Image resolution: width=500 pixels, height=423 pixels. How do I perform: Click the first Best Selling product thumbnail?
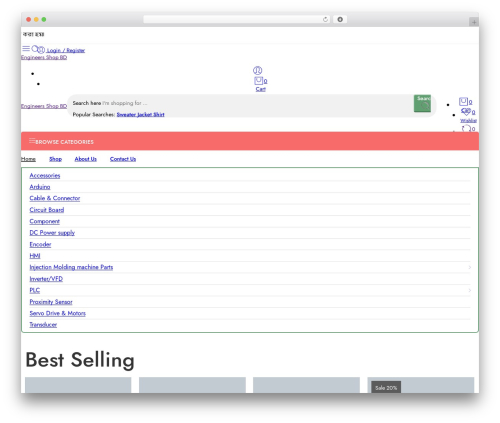tap(78, 385)
